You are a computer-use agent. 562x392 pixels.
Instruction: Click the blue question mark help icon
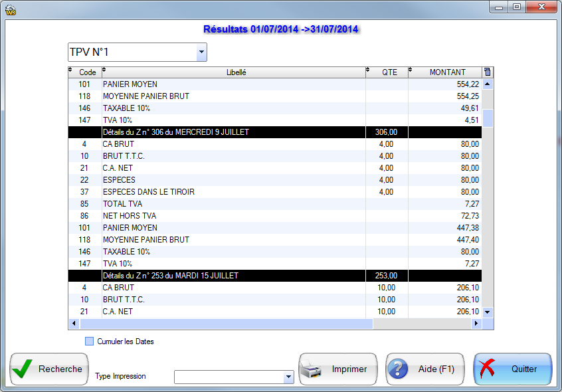pos(398,369)
